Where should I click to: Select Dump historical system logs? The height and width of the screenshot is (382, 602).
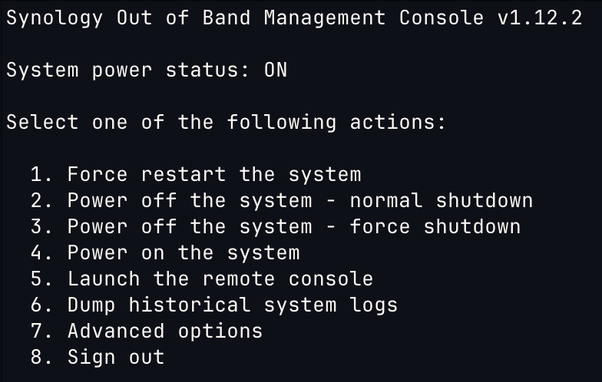pos(214,306)
